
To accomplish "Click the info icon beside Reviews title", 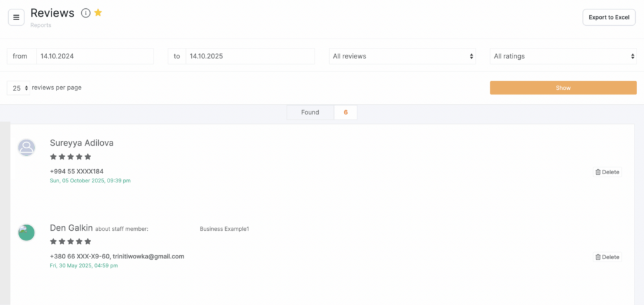I will point(86,13).
